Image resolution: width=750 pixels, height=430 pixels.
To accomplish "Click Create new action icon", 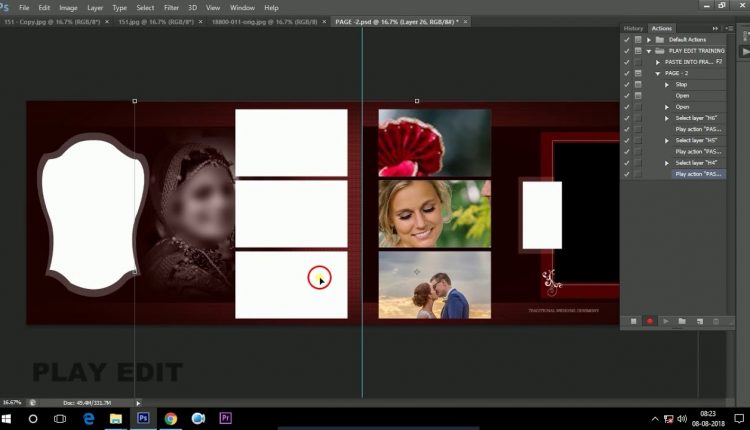I will pos(700,321).
